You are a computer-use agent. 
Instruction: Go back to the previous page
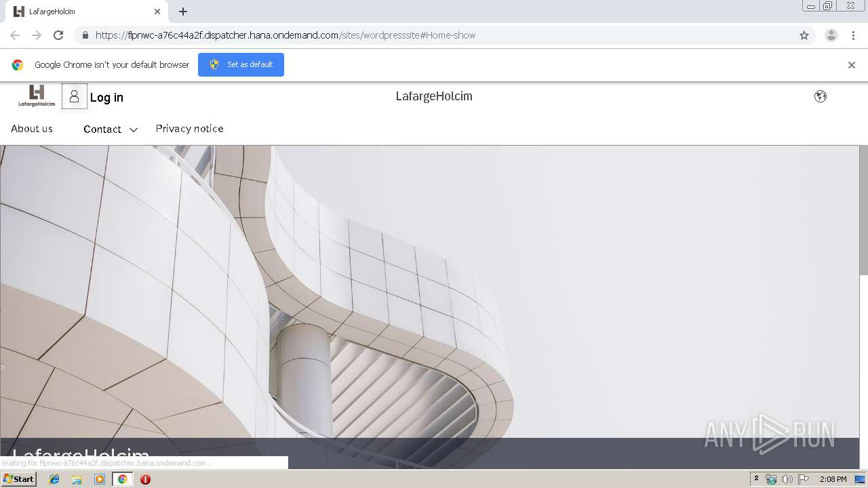coord(15,35)
